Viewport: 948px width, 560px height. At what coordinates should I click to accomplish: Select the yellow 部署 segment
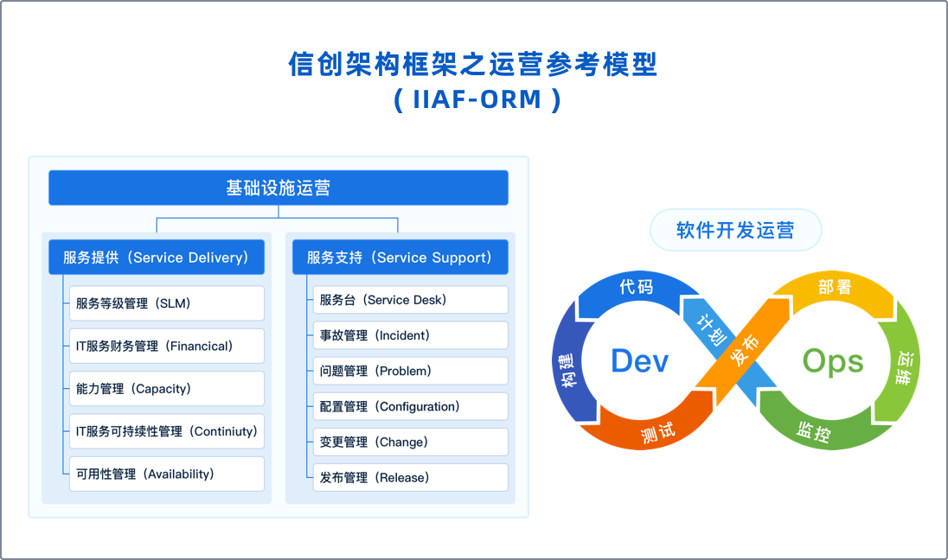point(835,288)
